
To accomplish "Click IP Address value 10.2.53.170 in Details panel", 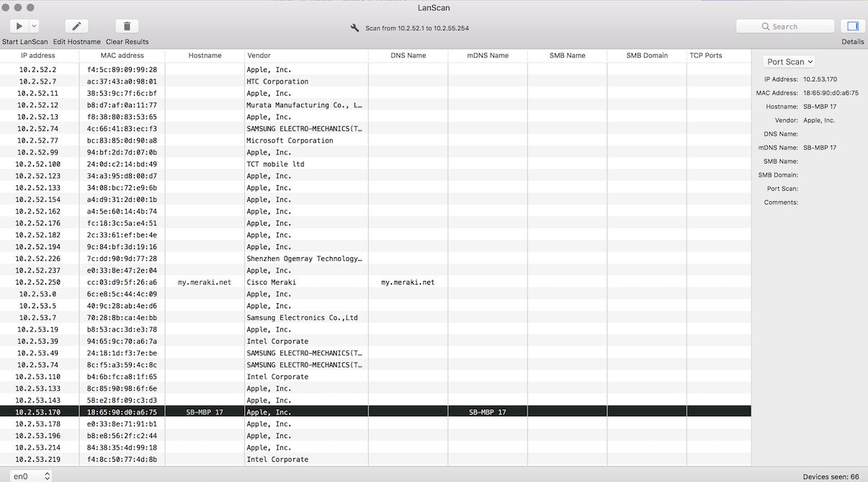I will (820, 79).
